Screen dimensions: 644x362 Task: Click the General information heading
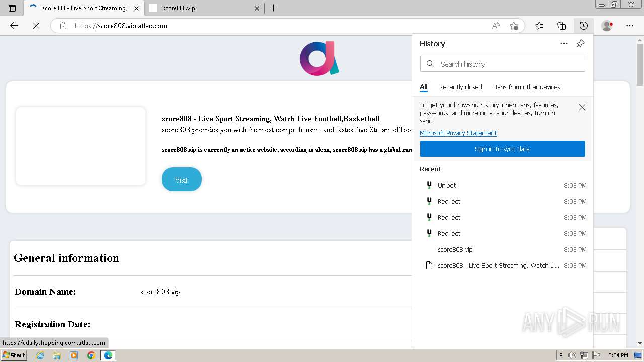coord(66,258)
